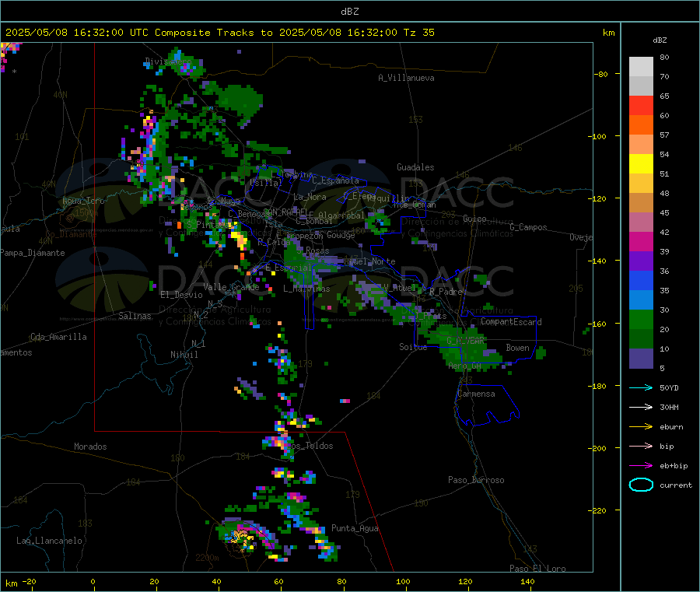
Task: Click the Morados map label
Action: click(x=90, y=447)
